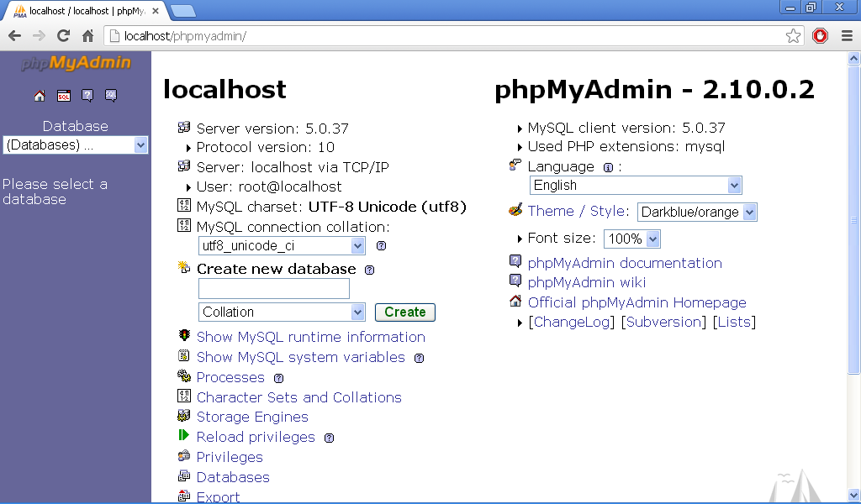The width and height of the screenshot is (861, 504).
Task: Click house icon beside Official phpMyAdmin Homepage
Action: pyautogui.click(x=515, y=301)
